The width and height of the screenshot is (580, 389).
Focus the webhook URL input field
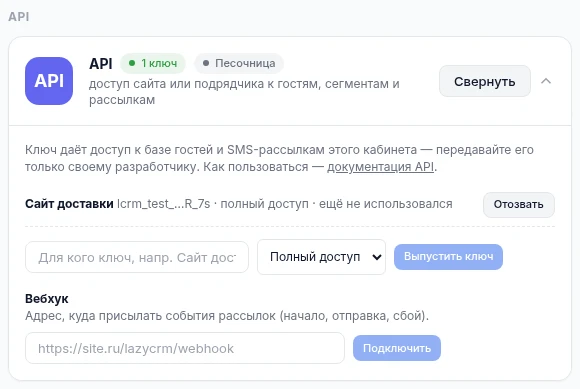tap(185, 348)
